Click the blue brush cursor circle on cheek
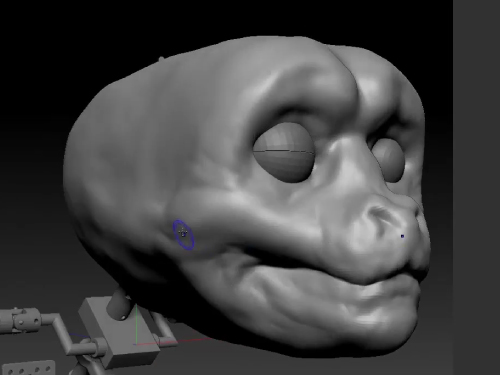This screenshot has height=375, width=500. (183, 234)
